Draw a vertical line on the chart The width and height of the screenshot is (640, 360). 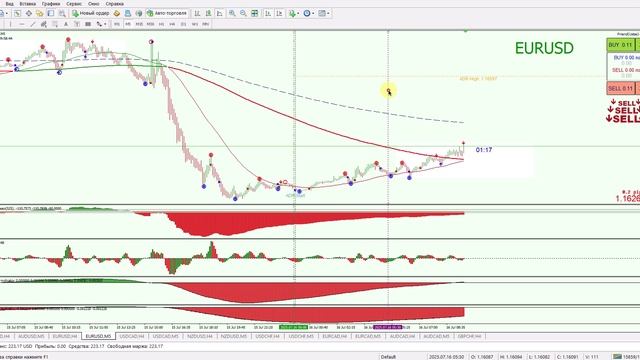coord(10,24)
